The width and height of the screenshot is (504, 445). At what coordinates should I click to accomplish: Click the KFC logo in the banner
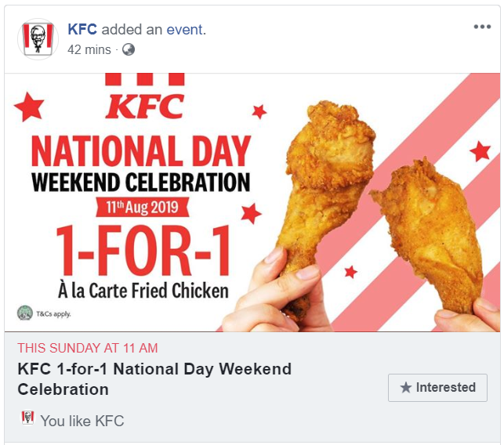coord(145,96)
